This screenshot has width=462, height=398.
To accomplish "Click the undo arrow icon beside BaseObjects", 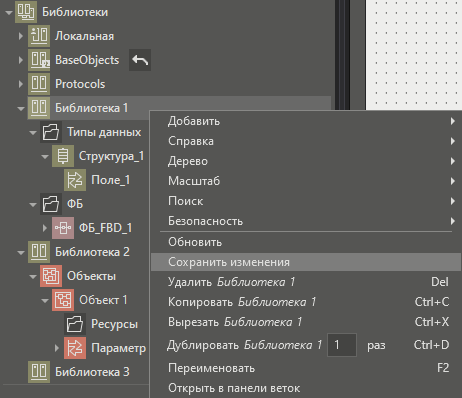I will (140, 60).
